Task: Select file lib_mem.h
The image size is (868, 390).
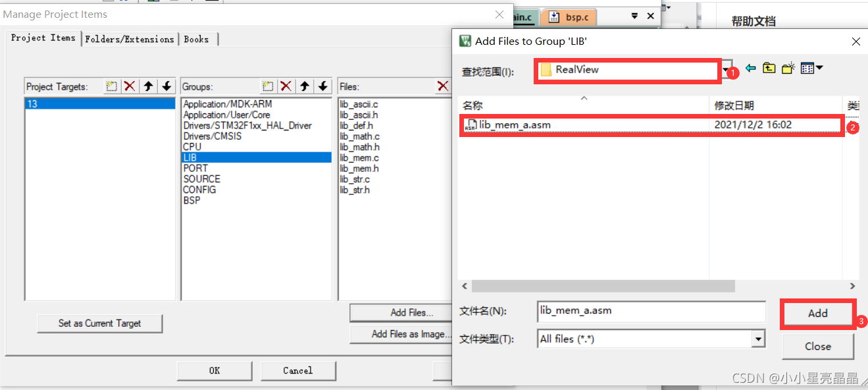Action: [359, 168]
